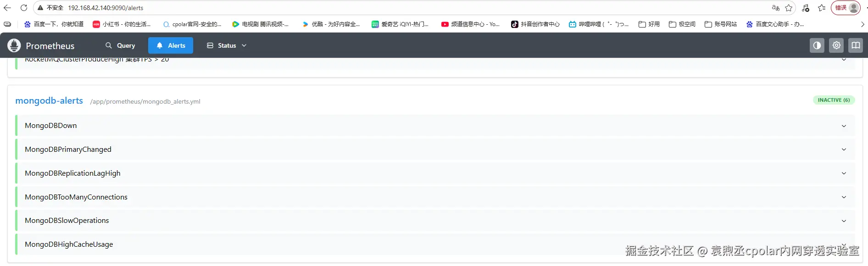Image resolution: width=868 pixels, height=266 pixels.
Task: Open Prometheus settings gear icon
Action: 836,45
